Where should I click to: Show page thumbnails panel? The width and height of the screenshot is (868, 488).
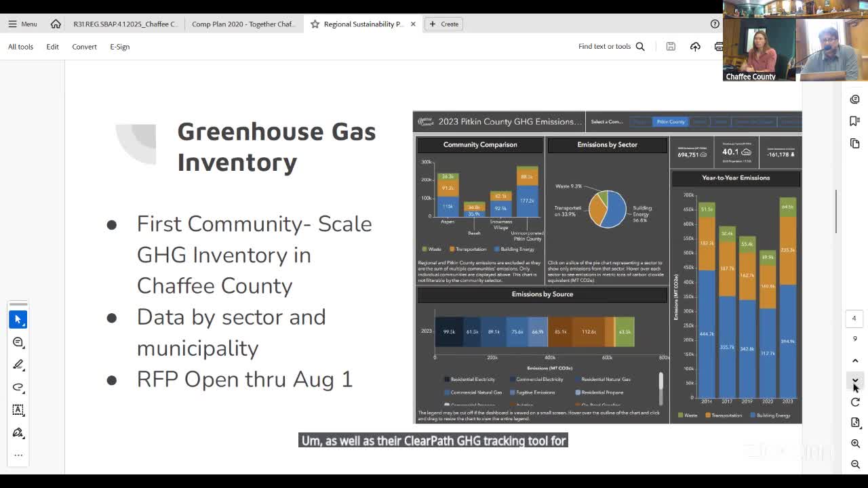coord(855,143)
